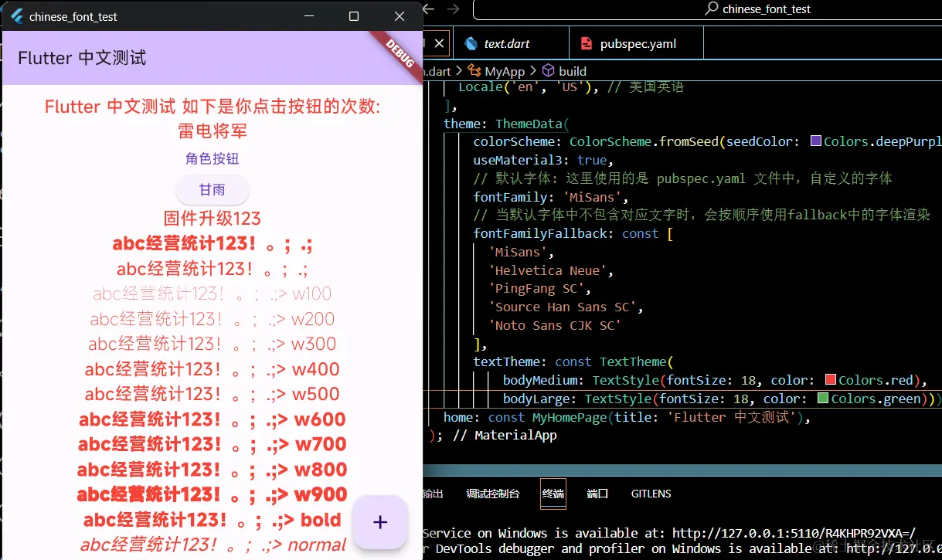Click the 雷电将军 text in the app
Screen dimensions: 942x560
pyautogui.click(x=213, y=131)
